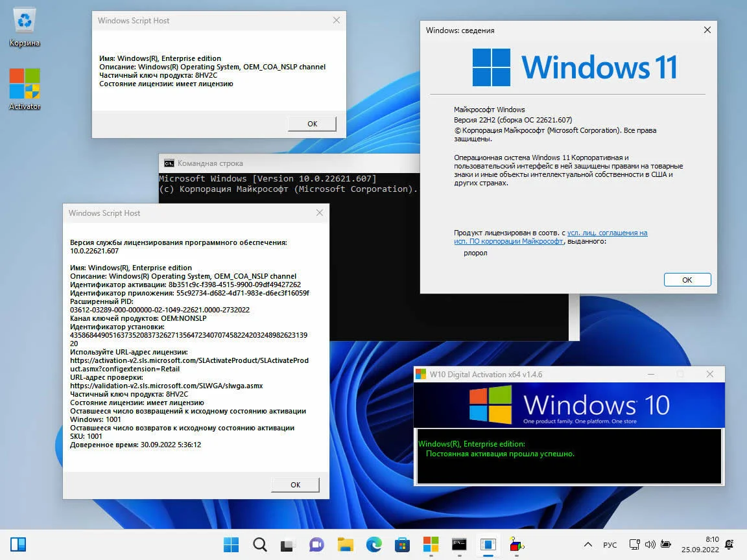Click the Частичный ключ продукта: 8HV2C line in the upper dialog
The width and height of the screenshot is (747, 560).
click(158, 75)
